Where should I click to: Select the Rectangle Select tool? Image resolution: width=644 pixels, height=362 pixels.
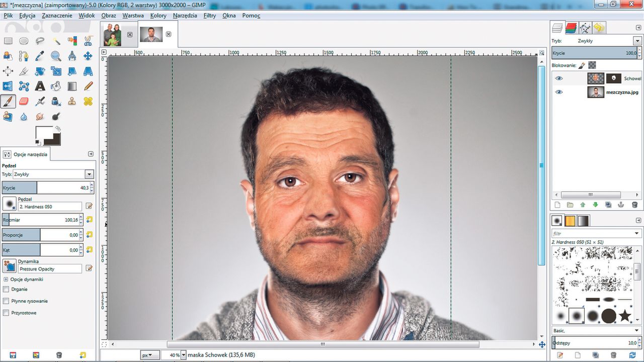point(8,41)
